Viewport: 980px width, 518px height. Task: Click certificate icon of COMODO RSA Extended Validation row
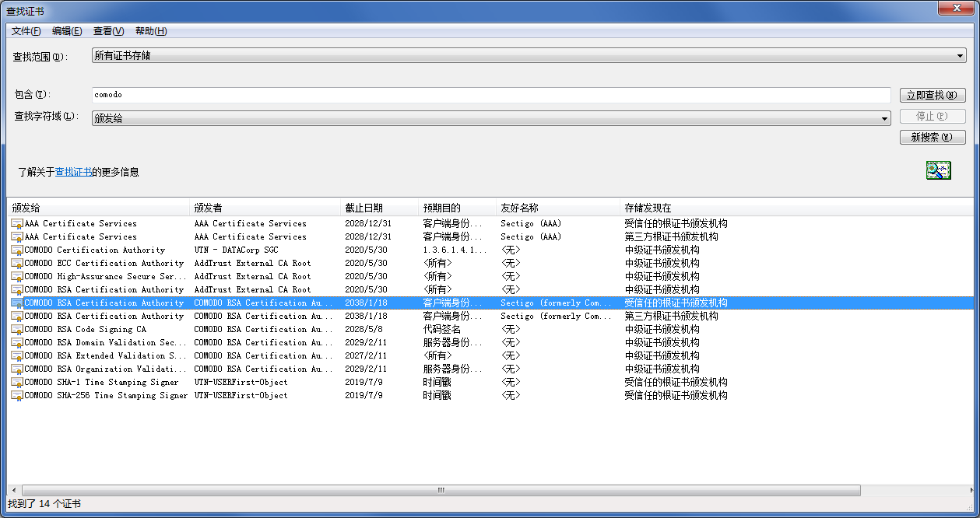click(x=17, y=356)
